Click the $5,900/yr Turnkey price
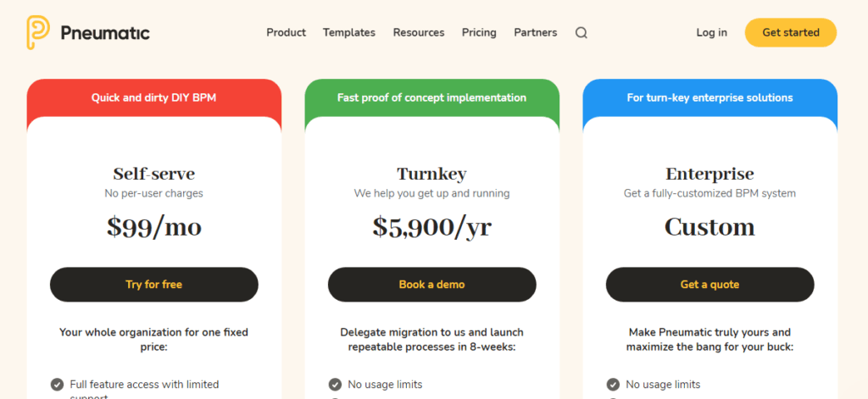 click(431, 227)
